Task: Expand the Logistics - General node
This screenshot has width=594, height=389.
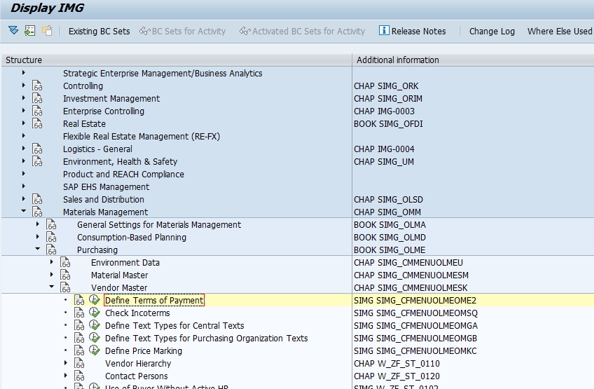Action: pyautogui.click(x=23, y=148)
